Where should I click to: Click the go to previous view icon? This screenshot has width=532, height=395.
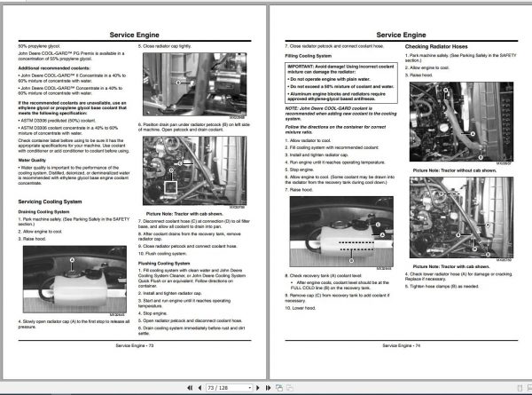tap(279, 388)
